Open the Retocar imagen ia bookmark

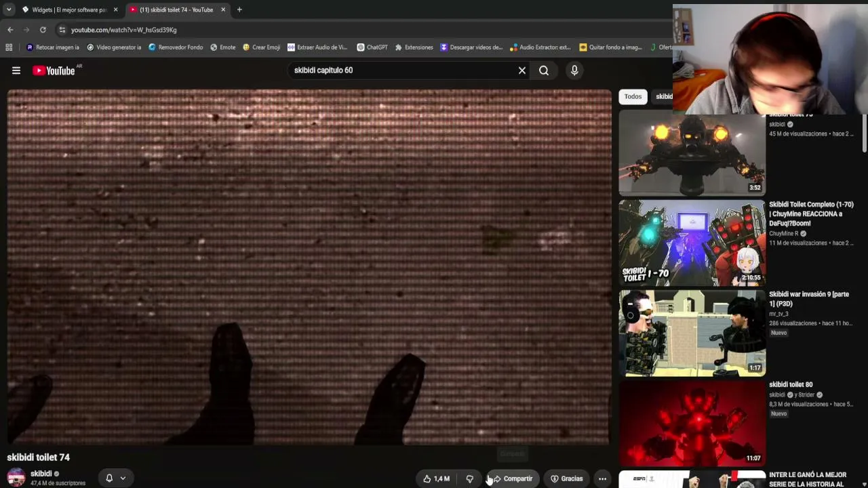(x=52, y=47)
